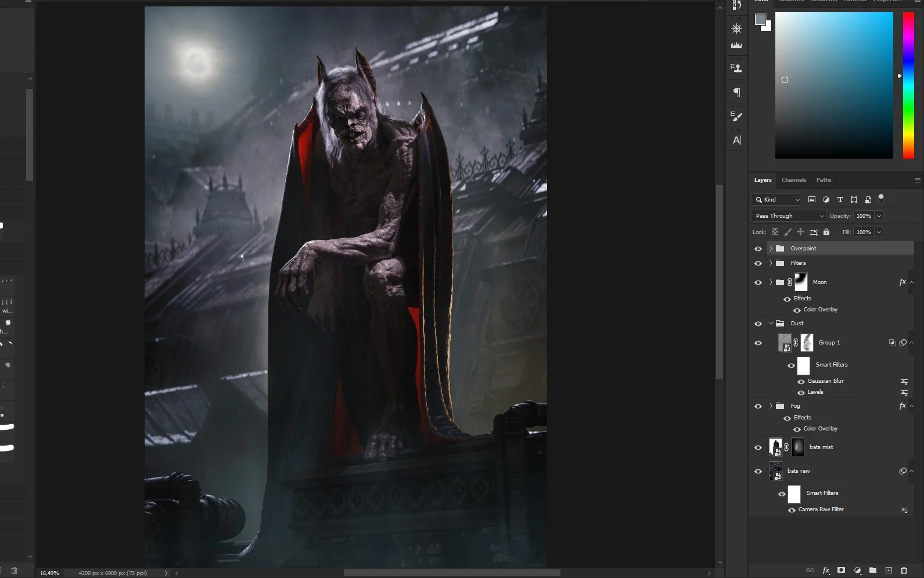Hide the bats mist layer
924x578 pixels.
[x=758, y=447]
